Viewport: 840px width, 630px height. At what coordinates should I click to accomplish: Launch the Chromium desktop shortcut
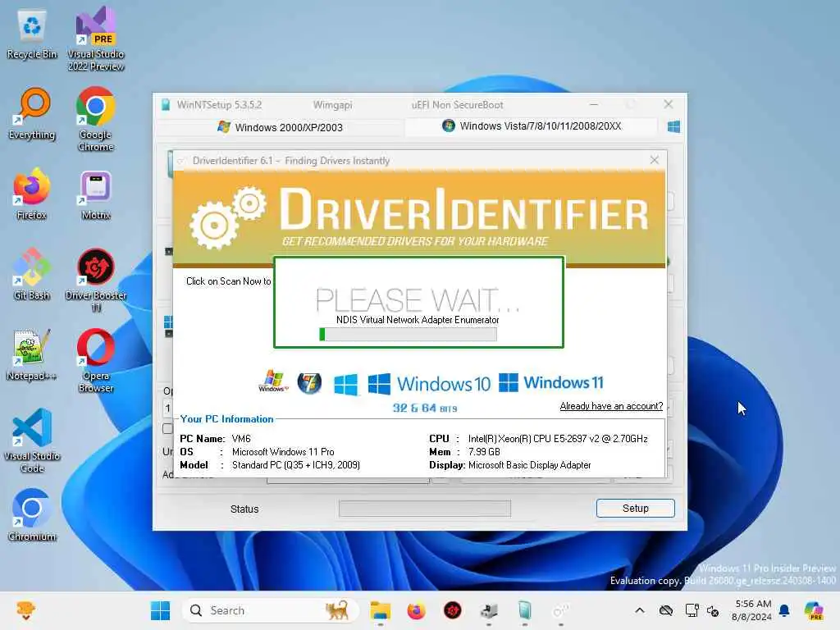(32, 515)
